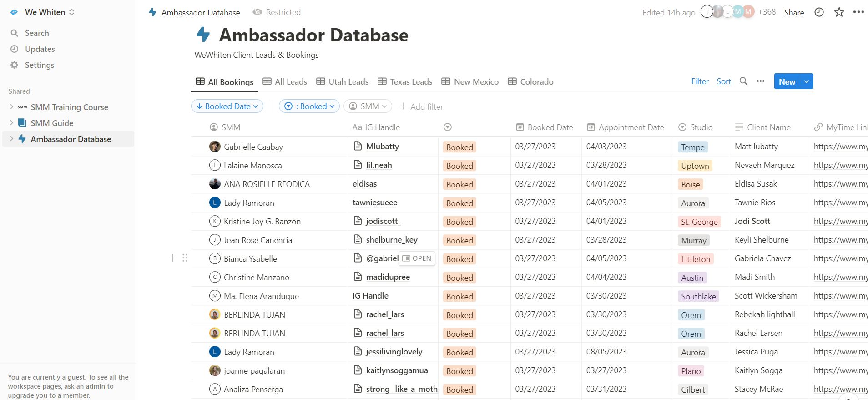Click Add filter
The width and height of the screenshot is (868, 400).
421,106
